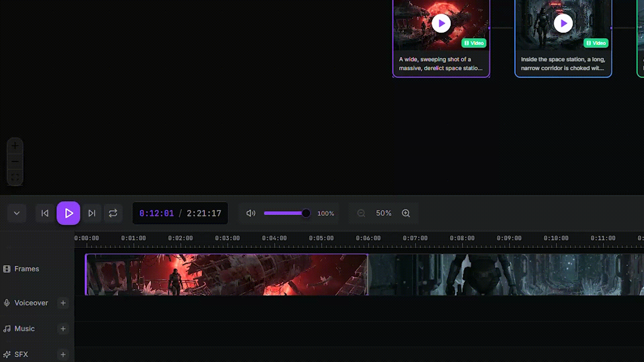Play the narrow corridor video card
This screenshot has width=644, height=362.
tap(563, 23)
